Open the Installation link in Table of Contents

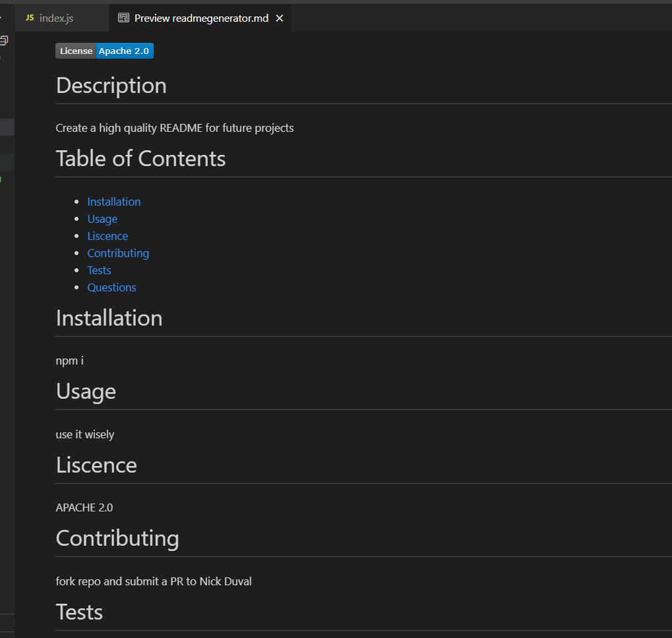[113, 201]
